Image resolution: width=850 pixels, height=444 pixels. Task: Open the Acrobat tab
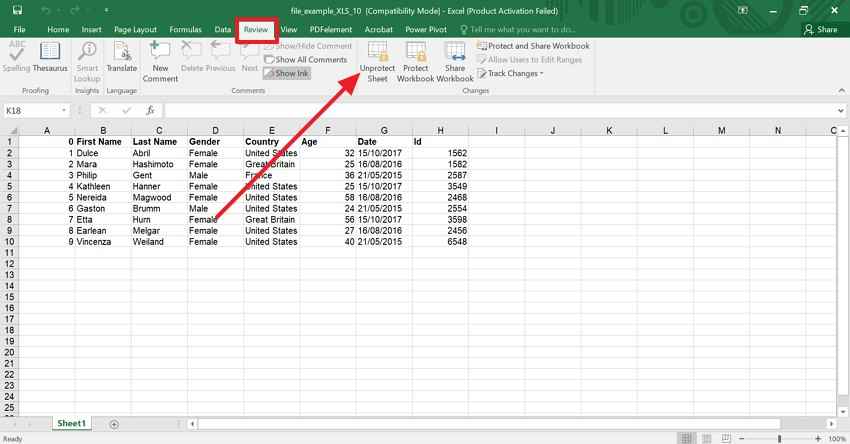pos(378,29)
